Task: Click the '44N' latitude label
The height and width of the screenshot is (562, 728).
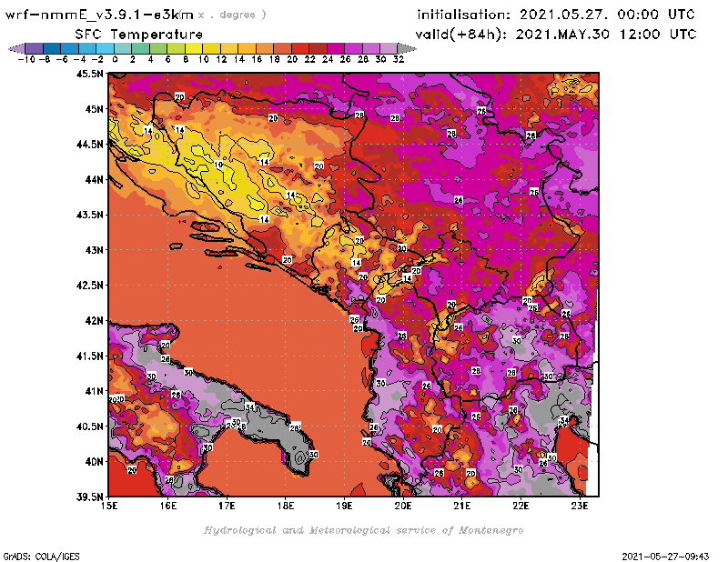Action: click(95, 179)
